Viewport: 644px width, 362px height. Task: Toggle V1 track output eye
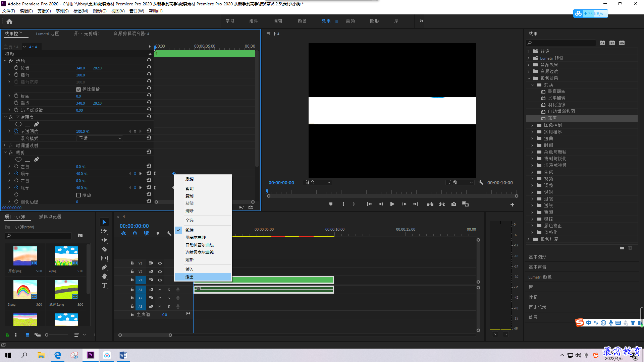pos(160,280)
